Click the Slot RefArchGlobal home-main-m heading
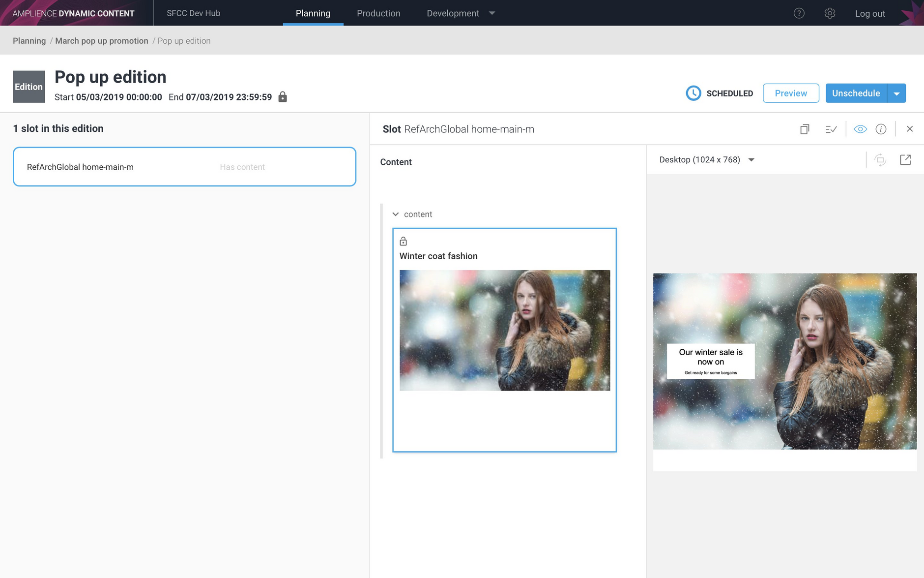 [x=458, y=129]
